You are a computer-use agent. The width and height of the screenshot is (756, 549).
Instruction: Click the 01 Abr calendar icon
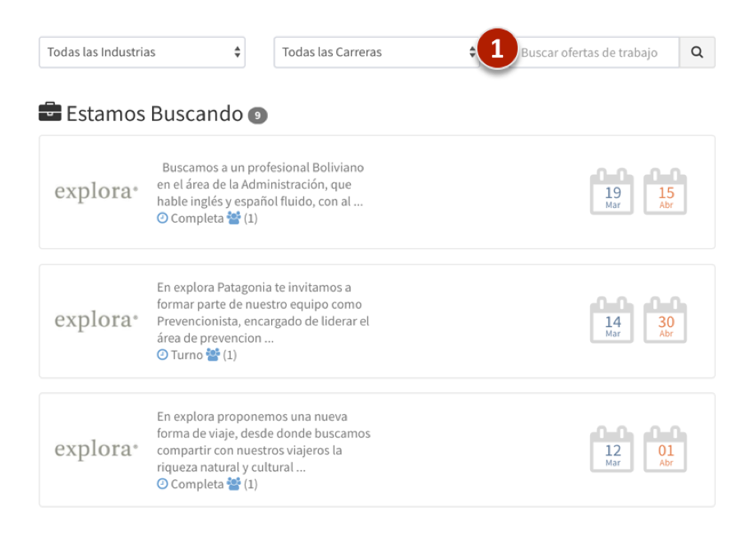pyautogui.click(x=666, y=450)
